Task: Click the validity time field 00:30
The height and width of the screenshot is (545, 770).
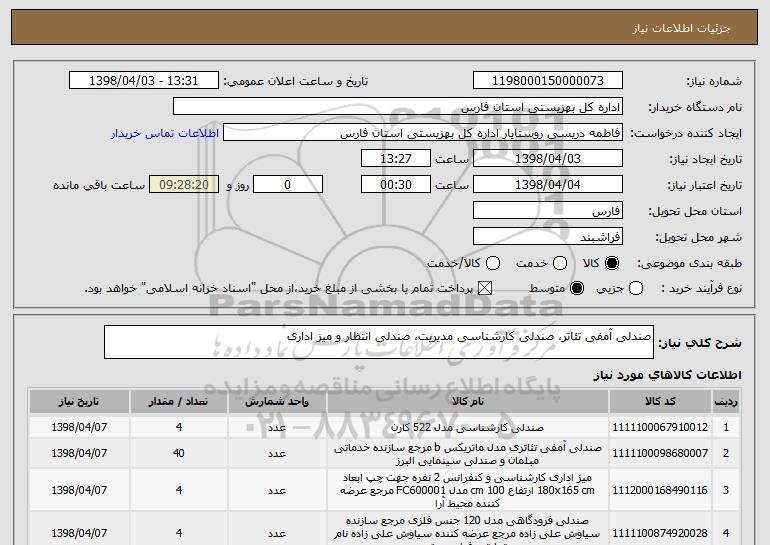Action: [396, 185]
